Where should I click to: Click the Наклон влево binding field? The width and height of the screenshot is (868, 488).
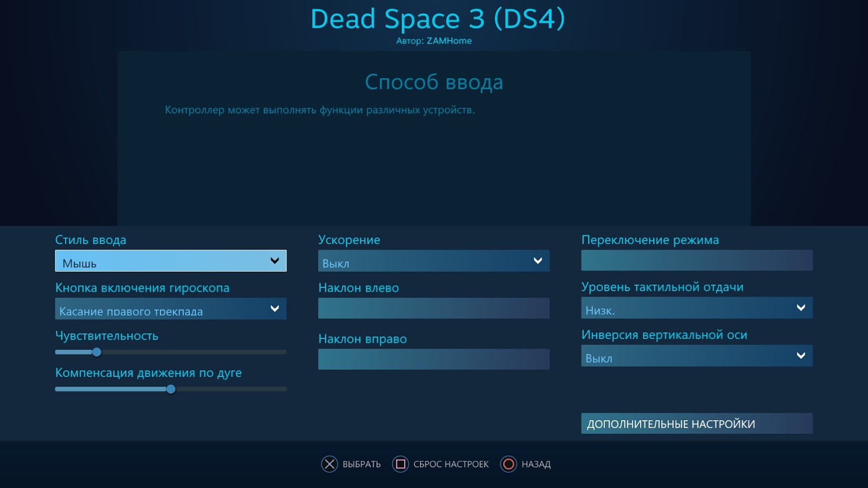[433, 308]
